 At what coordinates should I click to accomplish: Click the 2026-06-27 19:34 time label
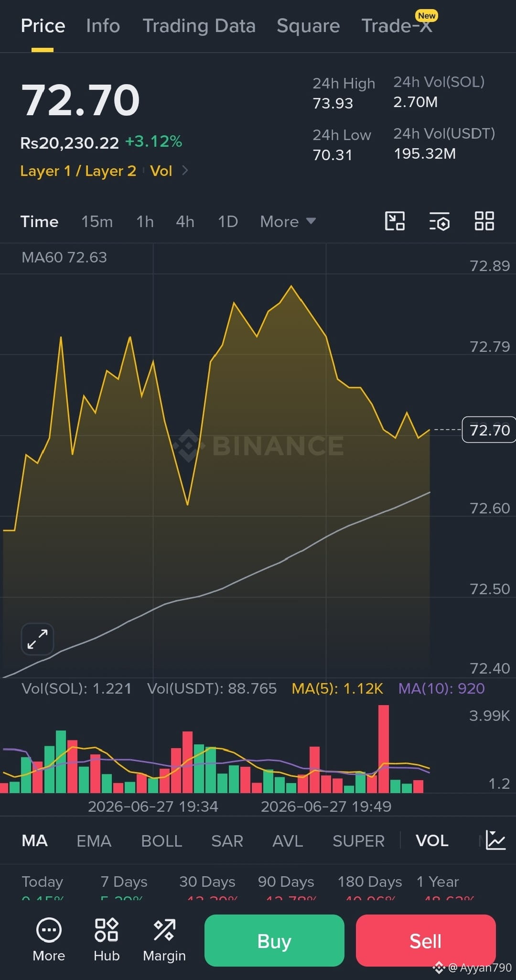point(153,806)
